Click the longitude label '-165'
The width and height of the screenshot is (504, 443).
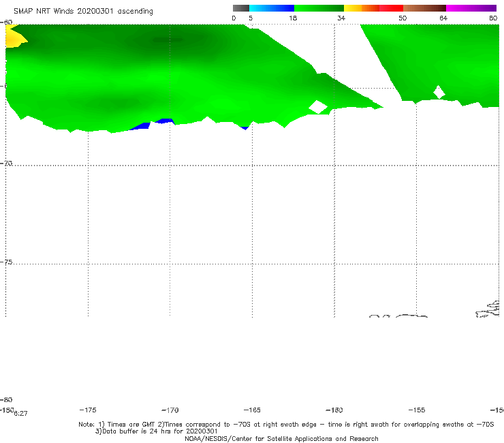[x=252, y=410]
